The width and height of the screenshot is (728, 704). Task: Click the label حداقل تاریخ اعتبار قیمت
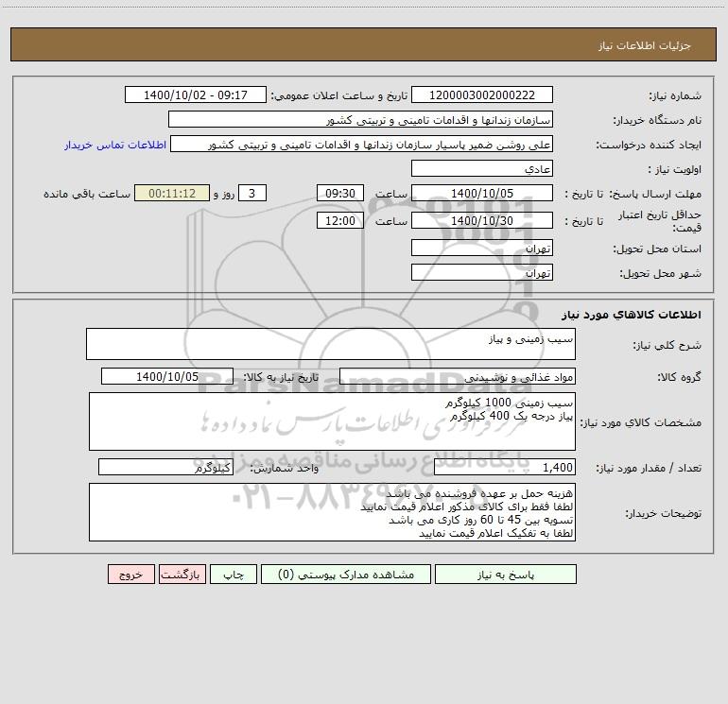pos(660,221)
